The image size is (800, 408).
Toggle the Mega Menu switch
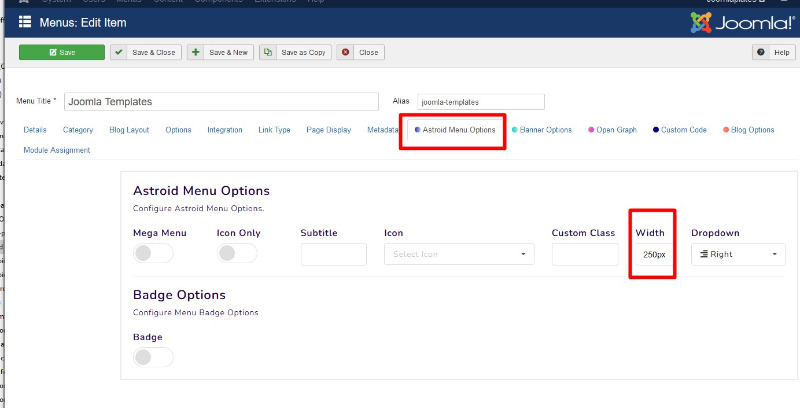coord(153,253)
